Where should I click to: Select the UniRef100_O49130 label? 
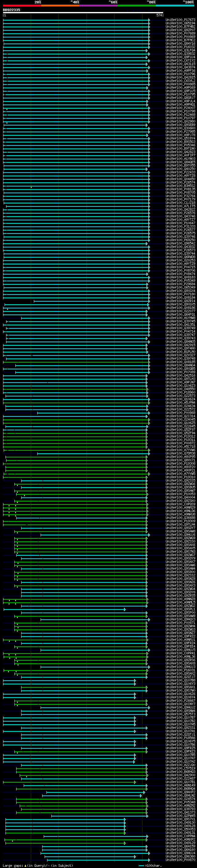180,822
